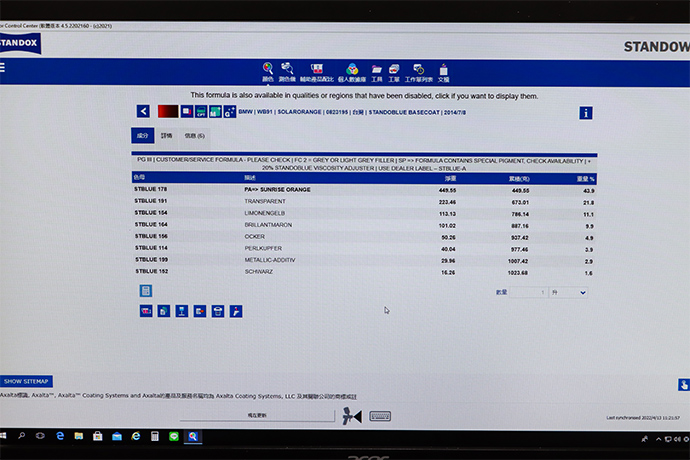This screenshot has height=460, width=690.
Task: Open the blue info 'i' button
Action: point(586,113)
